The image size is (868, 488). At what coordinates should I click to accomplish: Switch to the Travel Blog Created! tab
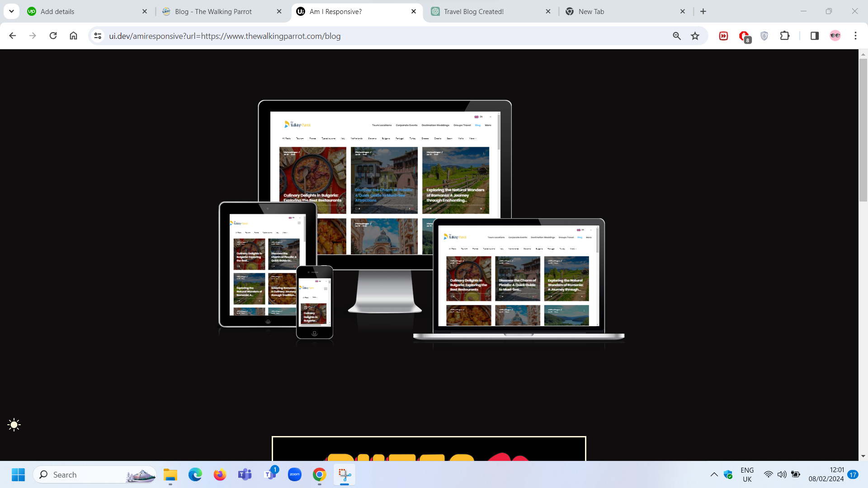pyautogui.click(x=473, y=12)
